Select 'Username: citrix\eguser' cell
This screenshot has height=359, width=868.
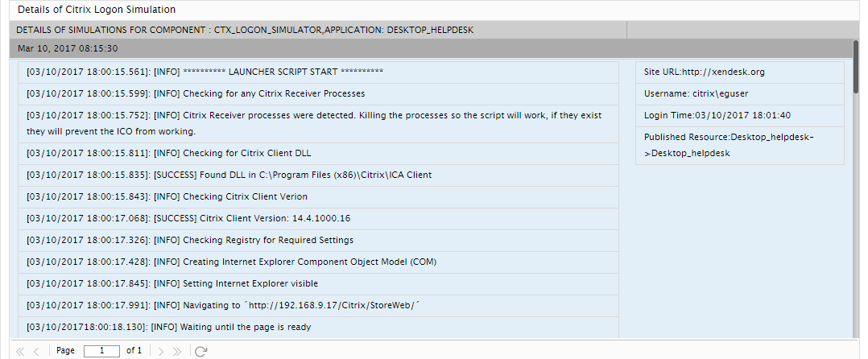pos(740,94)
